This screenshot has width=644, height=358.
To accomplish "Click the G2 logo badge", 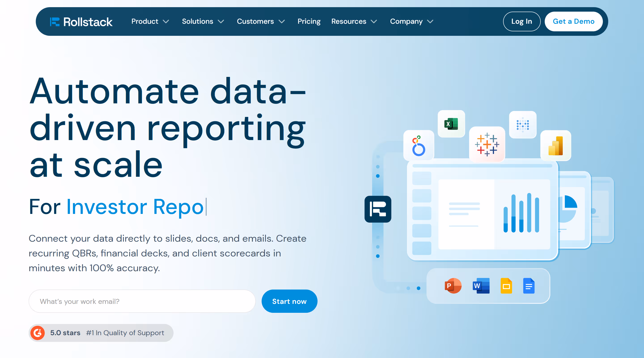I will [x=38, y=333].
